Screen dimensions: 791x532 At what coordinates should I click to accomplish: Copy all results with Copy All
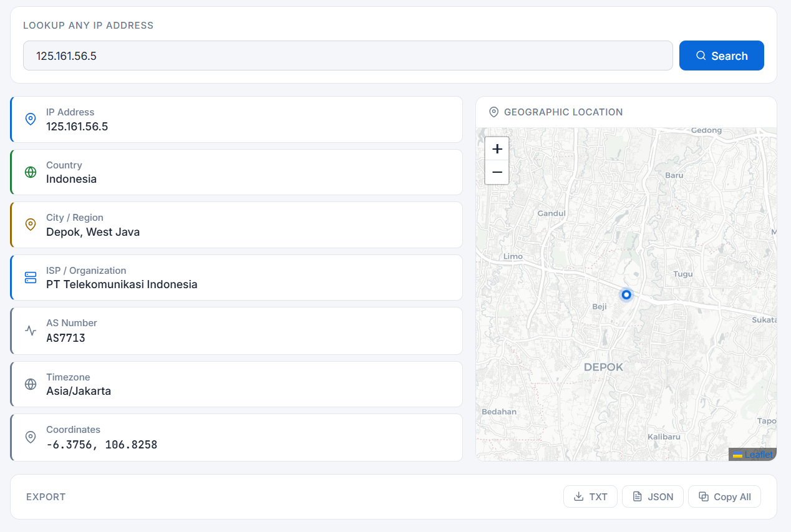[x=725, y=496]
